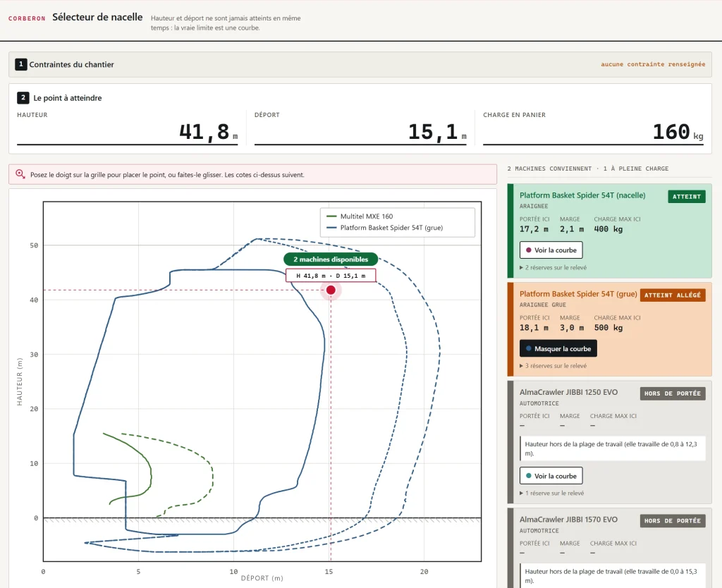The image size is (722, 588).
Task: Click HORS DE PORTÉE badge on JIBBI 1570 EVO
Action: pyautogui.click(x=672, y=521)
